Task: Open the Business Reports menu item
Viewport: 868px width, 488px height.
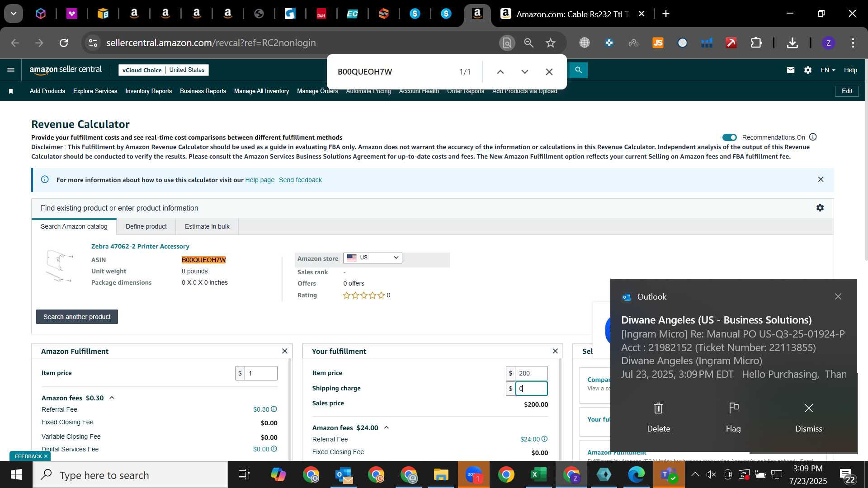Action: tap(203, 91)
